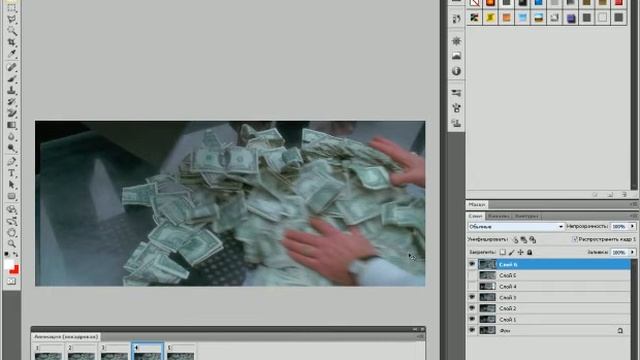Toggle Quick Mask mode

[x=11, y=281]
